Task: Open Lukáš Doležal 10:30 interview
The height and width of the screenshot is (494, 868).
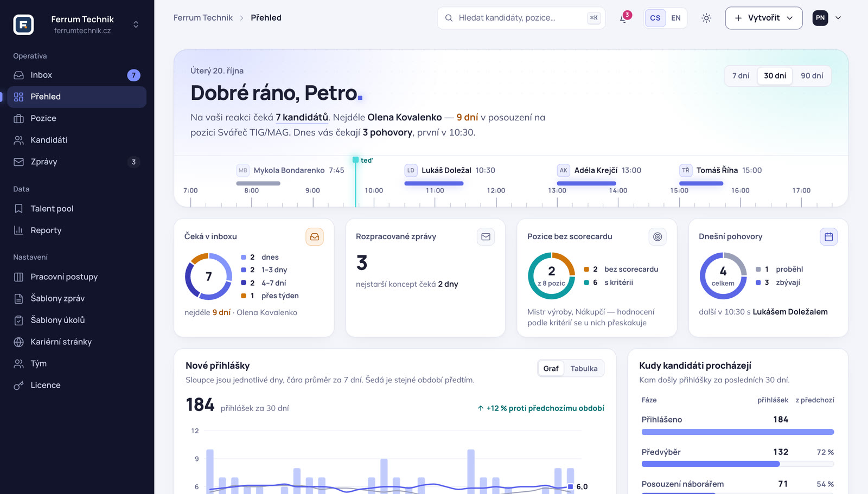Action: (450, 170)
